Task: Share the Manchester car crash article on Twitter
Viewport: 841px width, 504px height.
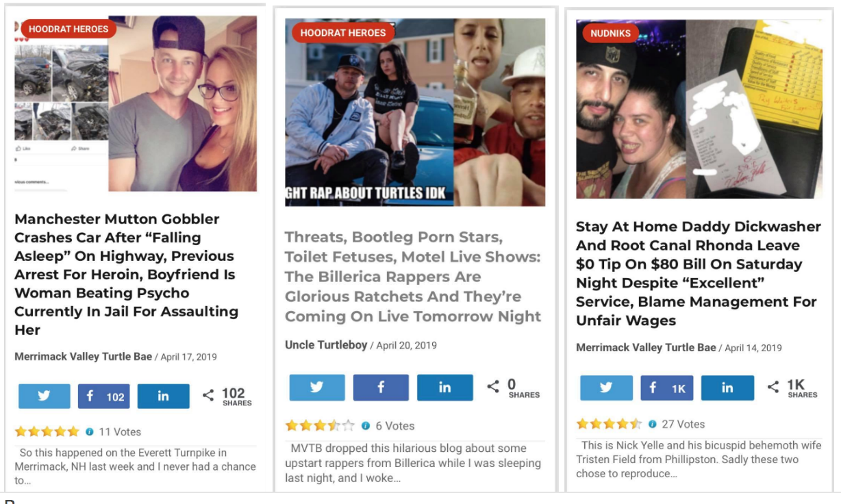Action: tap(44, 396)
